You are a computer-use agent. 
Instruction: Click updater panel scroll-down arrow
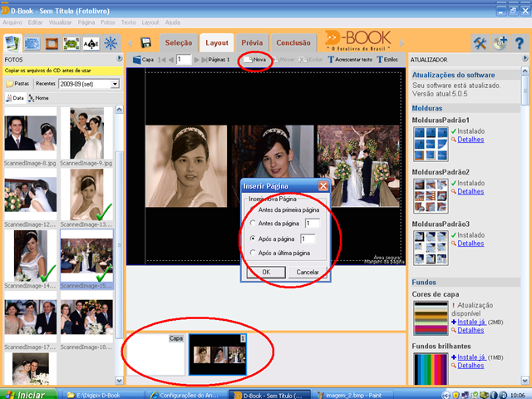tap(525, 381)
